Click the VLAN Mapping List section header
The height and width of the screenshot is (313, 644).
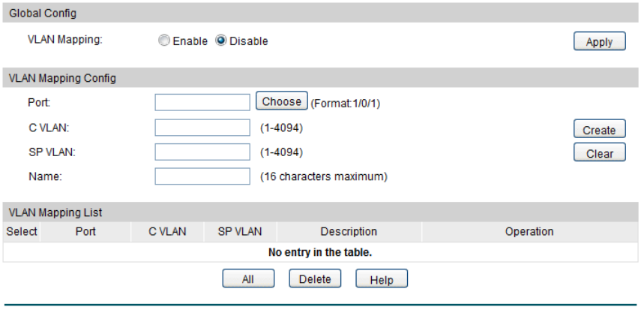tap(55, 213)
